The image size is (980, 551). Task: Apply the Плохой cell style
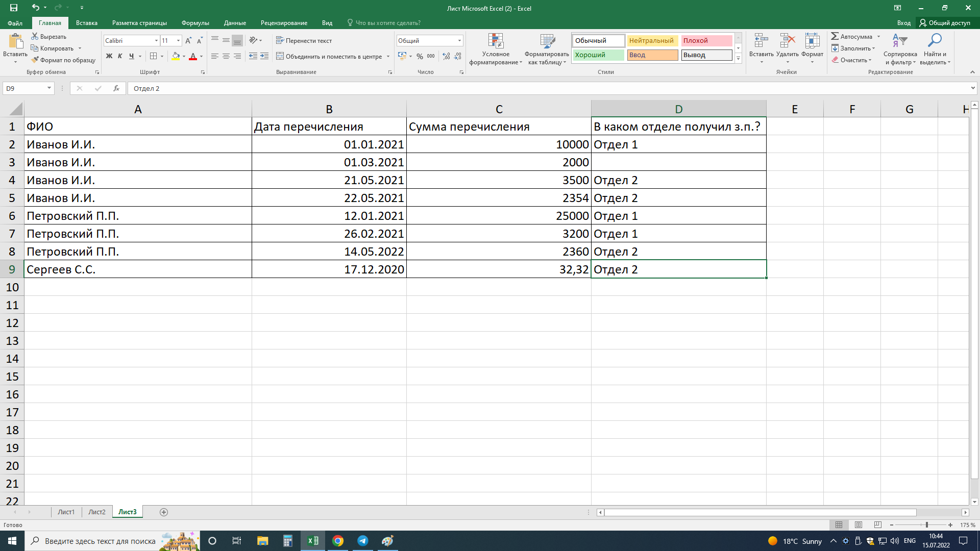tap(706, 40)
